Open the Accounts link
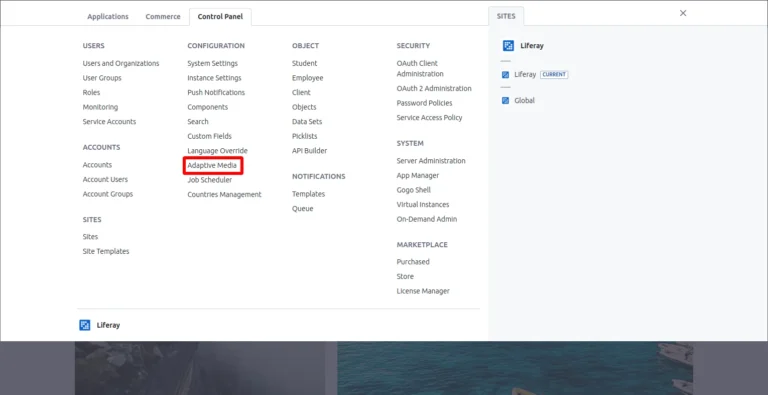The height and width of the screenshot is (395, 768). point(97,165)
